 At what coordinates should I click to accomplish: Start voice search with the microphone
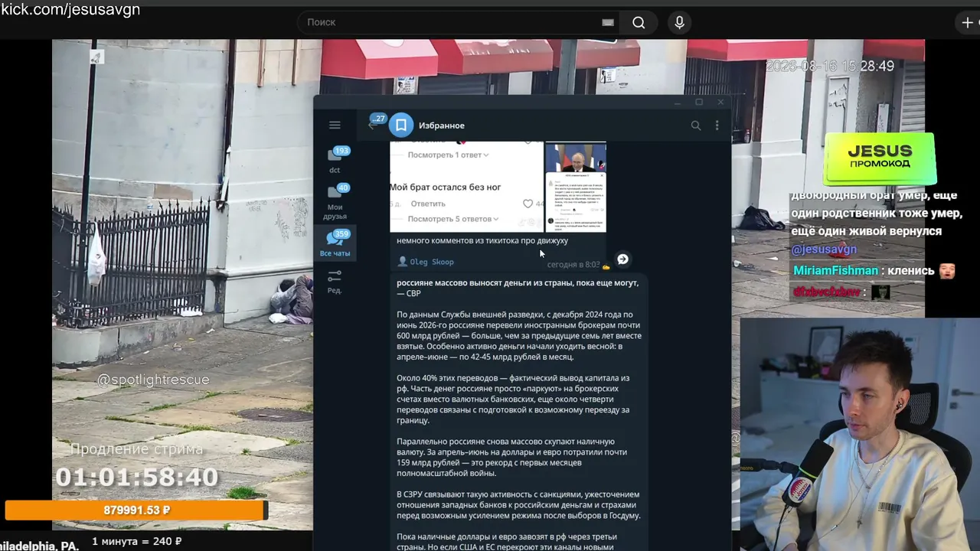click(x=679, y=22)
